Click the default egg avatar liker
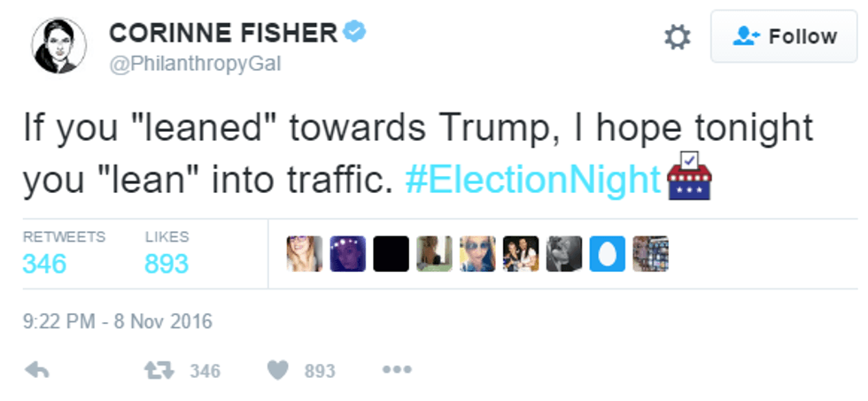 click(x=608, y=254)
